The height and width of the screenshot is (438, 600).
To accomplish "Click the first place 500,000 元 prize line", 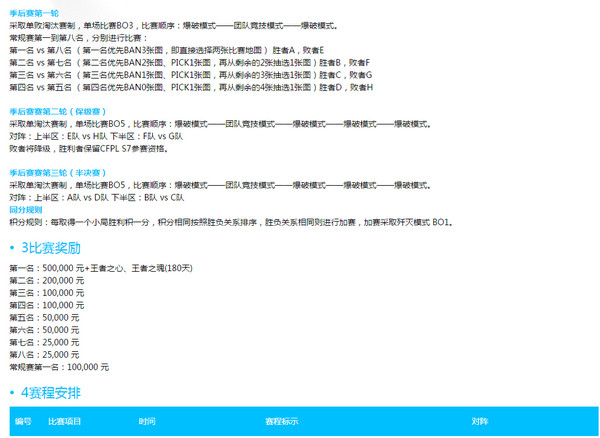I will 100,269.
